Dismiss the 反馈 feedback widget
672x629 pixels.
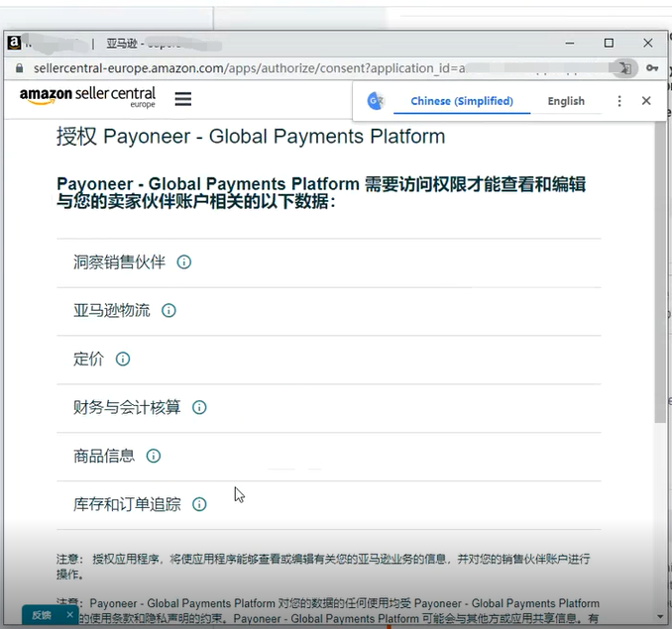[x=69, y=615]
